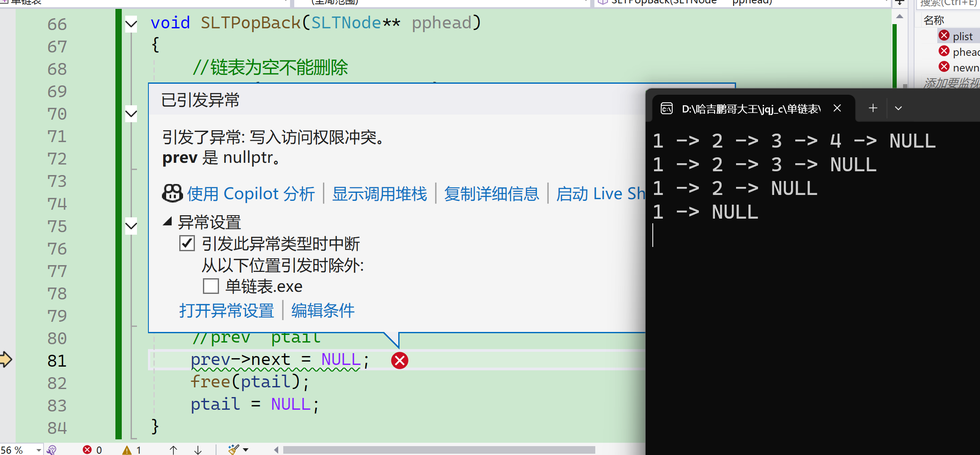This screenshot has height=455, width=980.
Task: Toggle the break on this exception type checkbox
Action: (187, 244)
